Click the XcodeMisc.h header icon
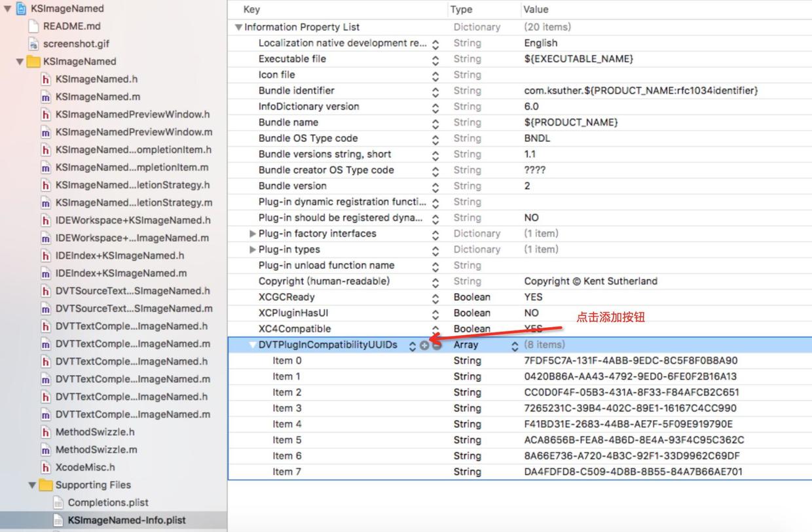The height and width of the screenshot is (532, 812). tap(45, 468)
